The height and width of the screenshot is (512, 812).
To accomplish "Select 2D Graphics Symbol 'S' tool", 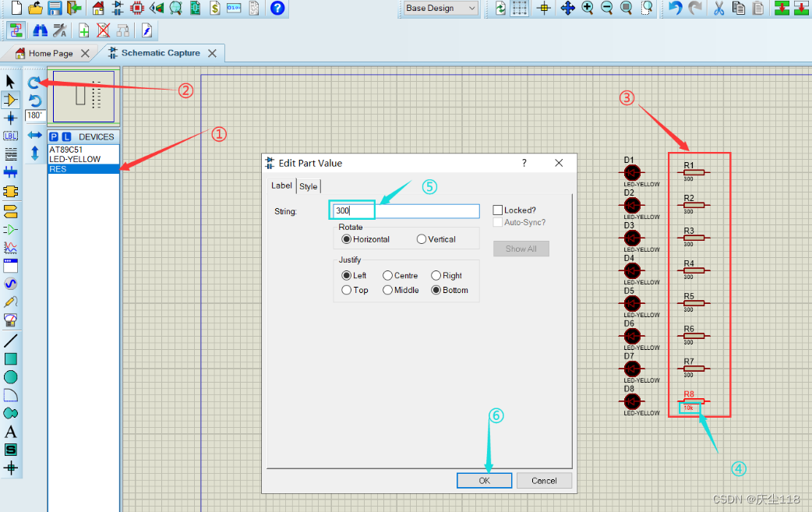I will click(10, 450).
